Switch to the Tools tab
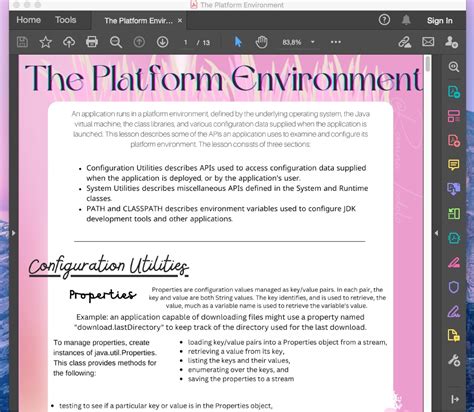474x412 pixels. [66, 20]
